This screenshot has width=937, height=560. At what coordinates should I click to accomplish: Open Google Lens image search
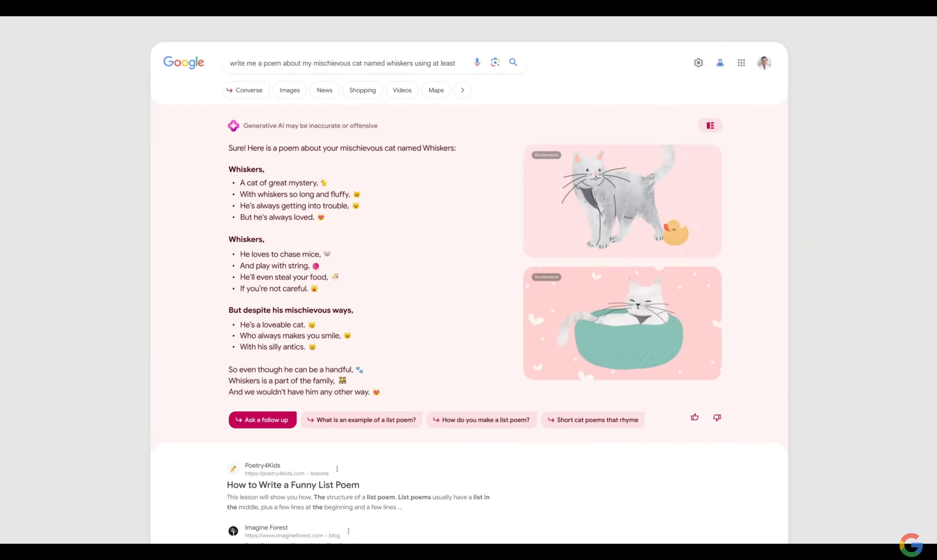[495, 62]
